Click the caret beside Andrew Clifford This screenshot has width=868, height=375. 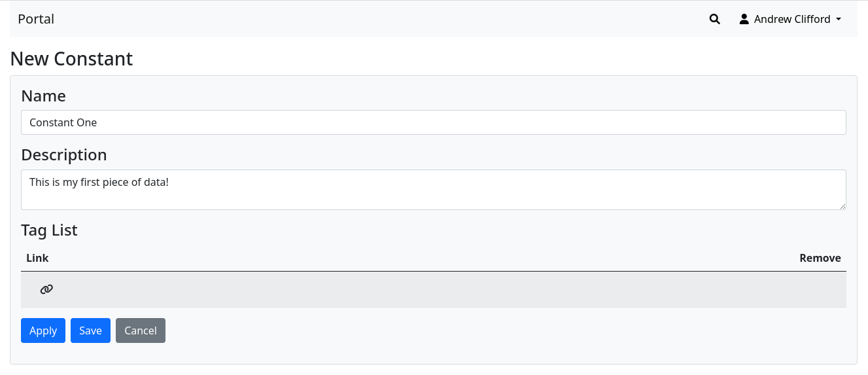pyautogui.click(x=839, y=20)
